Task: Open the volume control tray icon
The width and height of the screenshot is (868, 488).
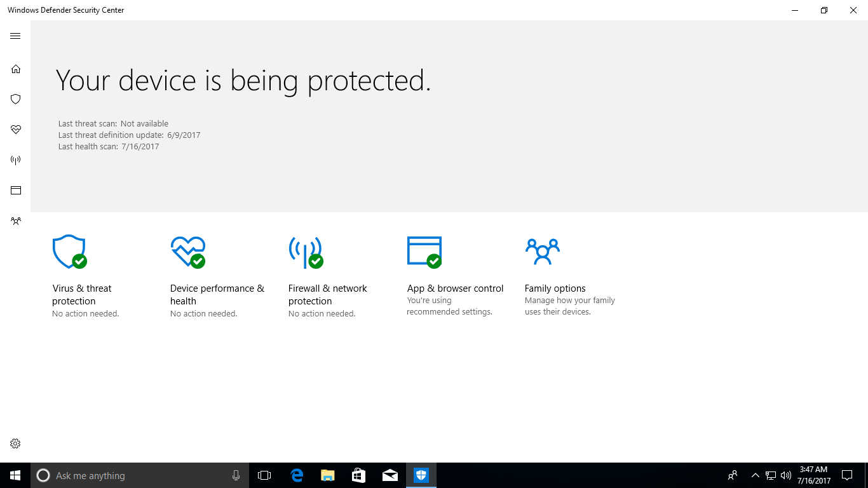Action: point(786,475)
